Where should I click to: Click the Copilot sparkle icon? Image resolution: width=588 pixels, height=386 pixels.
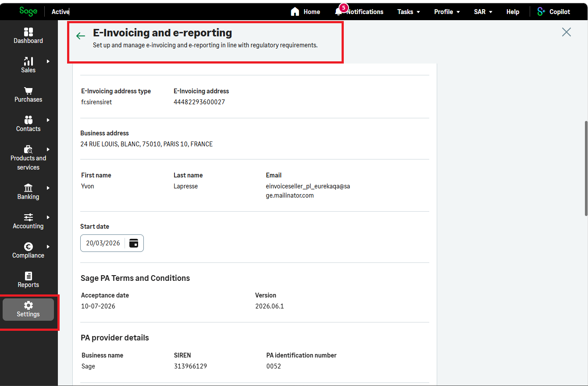pyautogui.click(x=542, y=12)
